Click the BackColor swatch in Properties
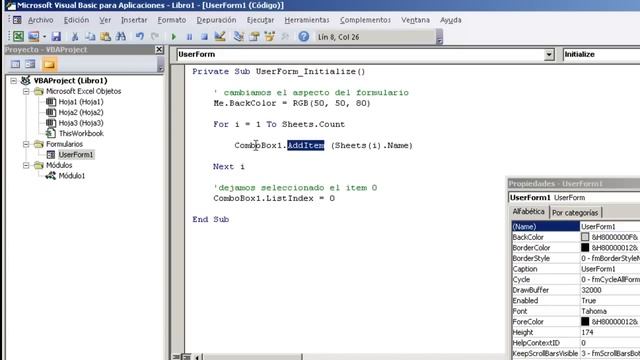 (x=585, y=237)
